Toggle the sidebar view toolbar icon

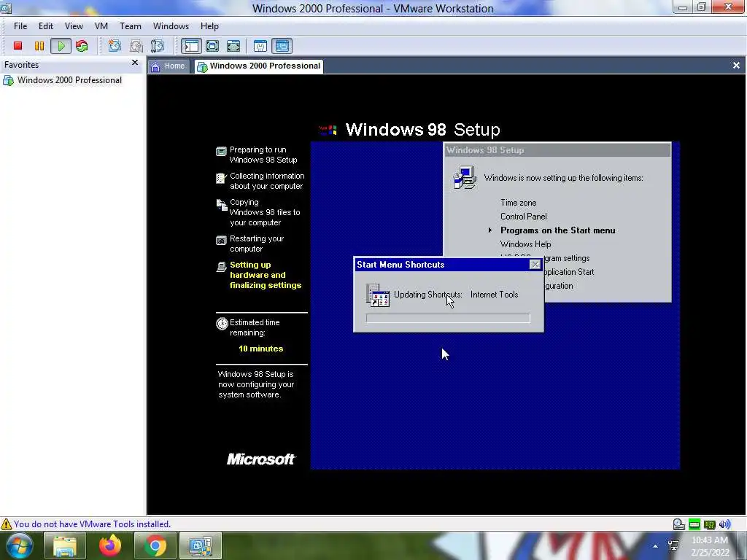pos(191,46)
